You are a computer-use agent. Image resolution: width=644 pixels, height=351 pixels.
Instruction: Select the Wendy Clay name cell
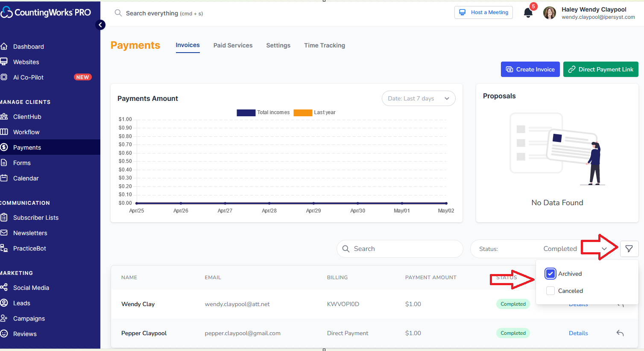click(x=138, y=304)
